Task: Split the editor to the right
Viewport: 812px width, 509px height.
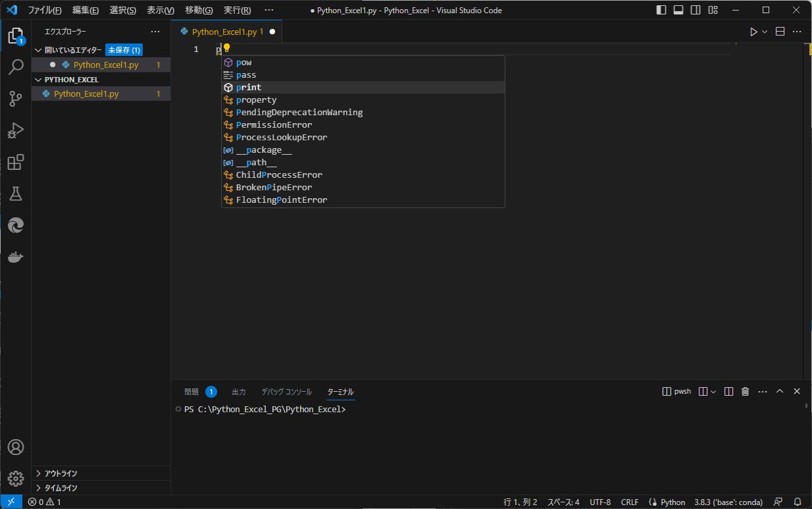Action: [x=780, y=32]
